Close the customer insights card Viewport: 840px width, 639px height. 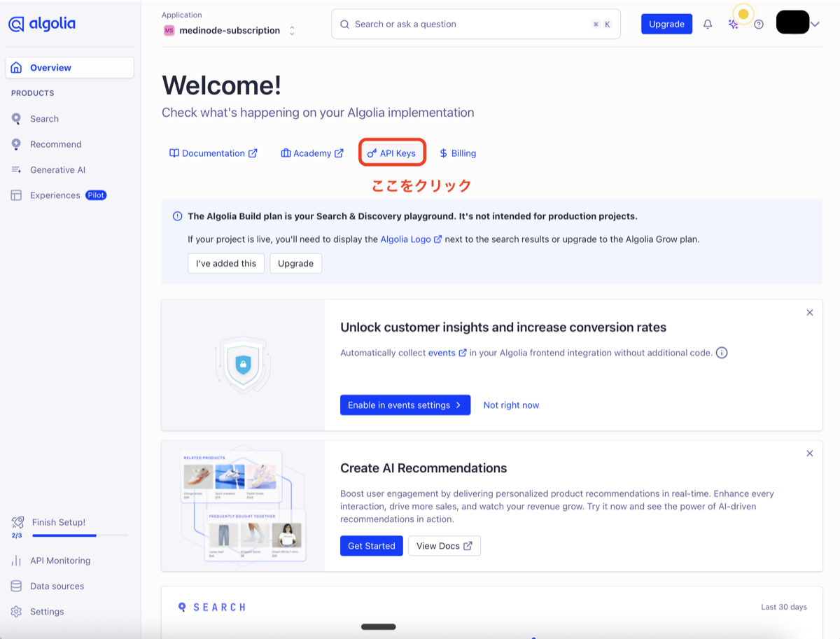810,313
